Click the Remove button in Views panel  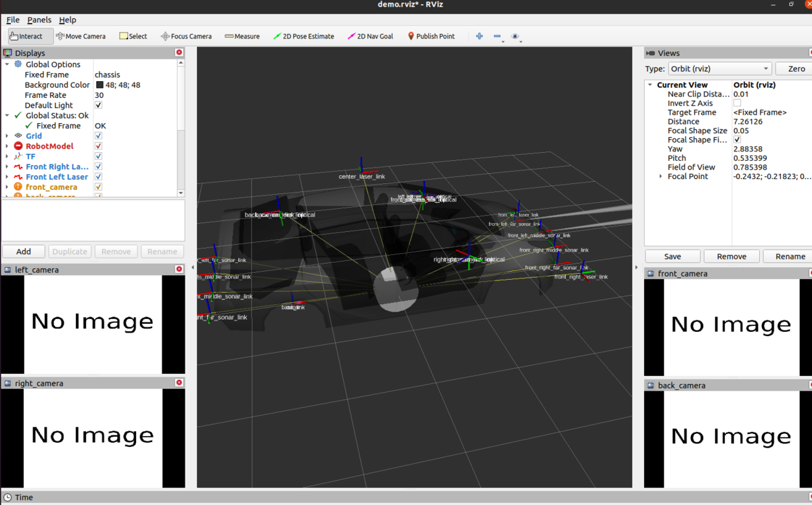tap(731, 256)
